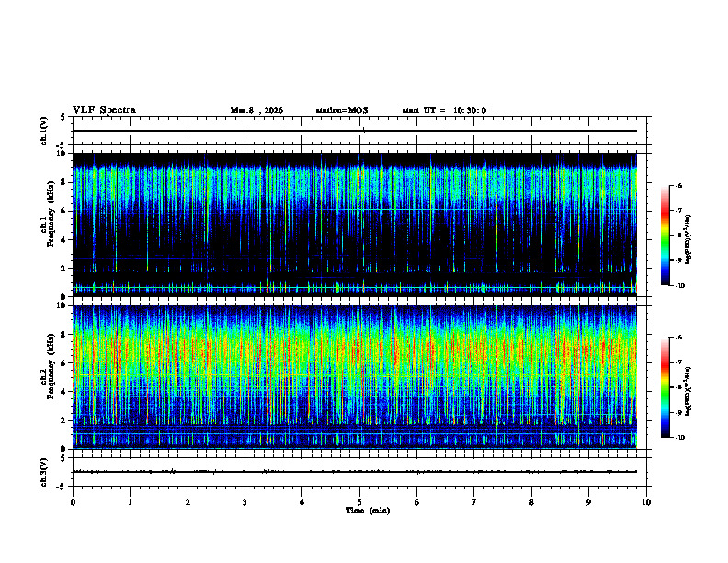Image resolution: width=728 pixels, height=563 pixels.
Task: Select the date text "Mar.8 , 2026"
Action: [256, 110]
